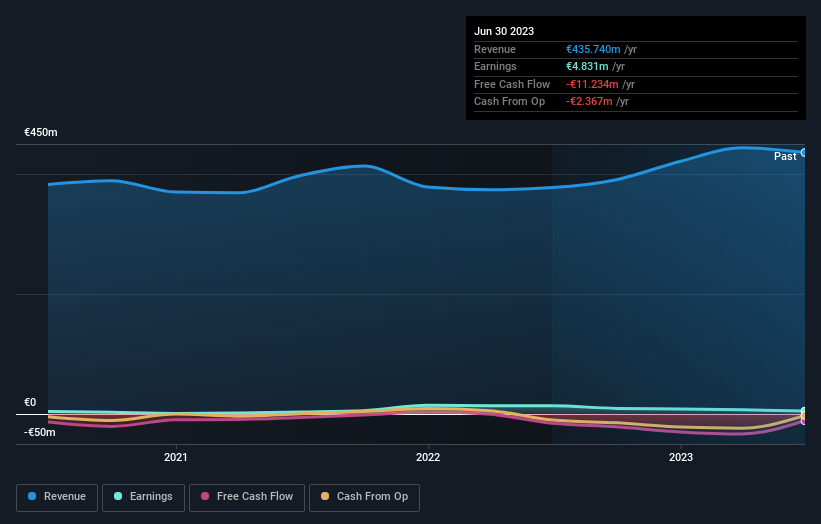Click the -€11.234m free cash flow value
Viewport: 821px width, 524px height.
tap(592, 84)
